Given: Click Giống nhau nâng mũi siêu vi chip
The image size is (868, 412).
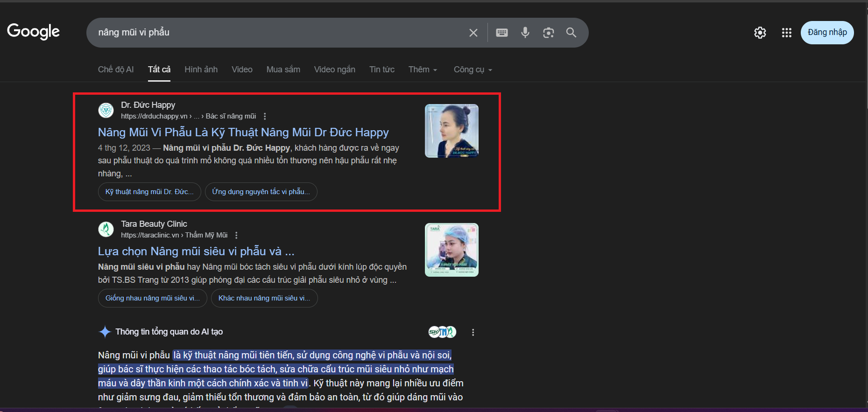Looking at the screenshot, I should coord(153,298).
